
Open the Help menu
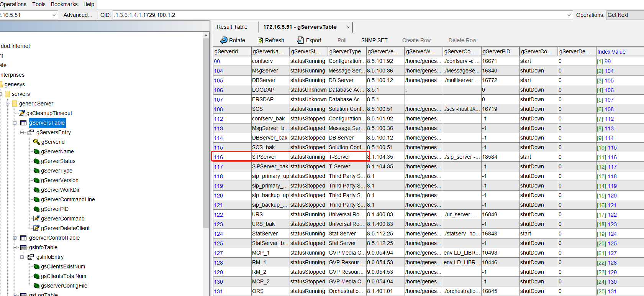tap(88, 4)
